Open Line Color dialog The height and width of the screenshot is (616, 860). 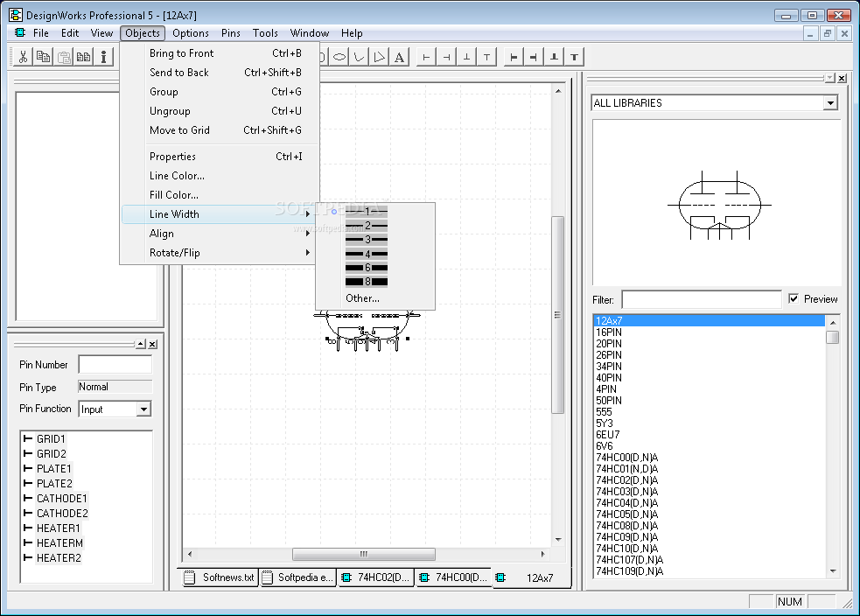pyautogui.click(x=220, y=176)
